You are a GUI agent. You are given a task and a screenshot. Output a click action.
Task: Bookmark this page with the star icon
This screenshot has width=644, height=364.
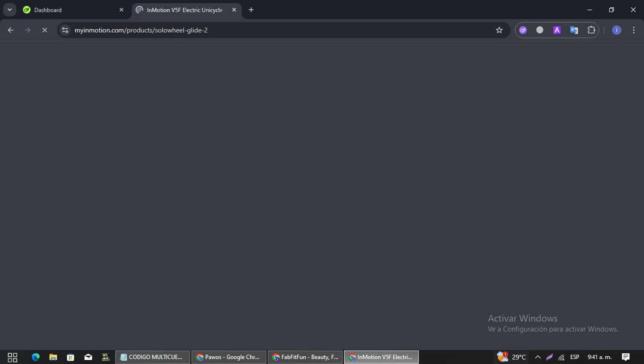click(x=499, y=30)
